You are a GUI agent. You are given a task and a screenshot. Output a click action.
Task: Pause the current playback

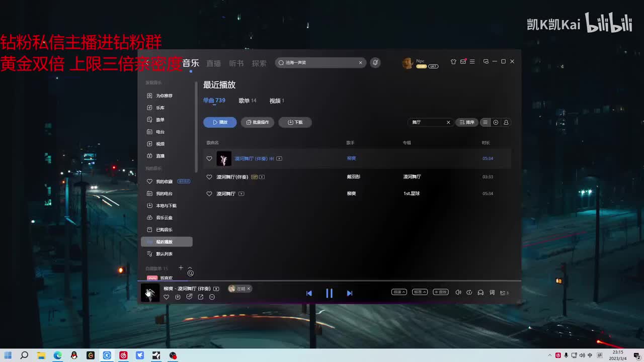pos(329,293)
